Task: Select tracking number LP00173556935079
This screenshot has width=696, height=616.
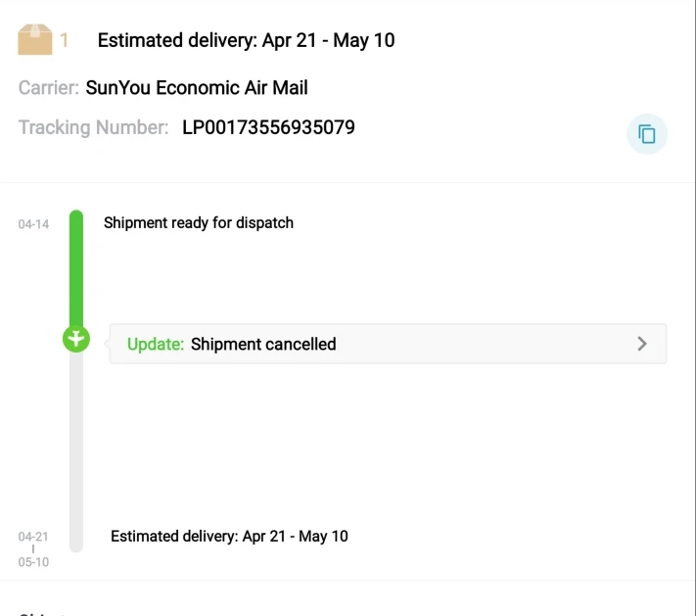Action: click(268, 127)
